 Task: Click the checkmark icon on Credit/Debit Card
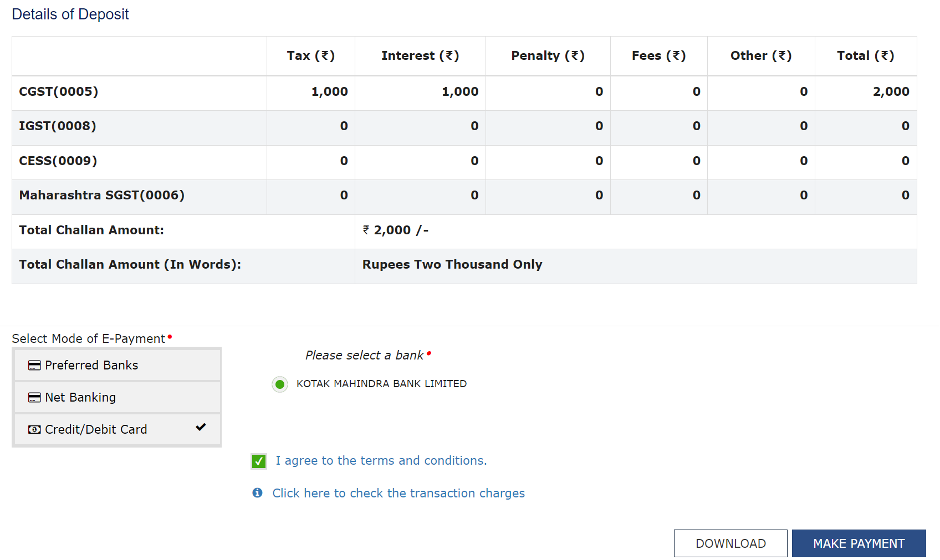(x=201, y=427)
